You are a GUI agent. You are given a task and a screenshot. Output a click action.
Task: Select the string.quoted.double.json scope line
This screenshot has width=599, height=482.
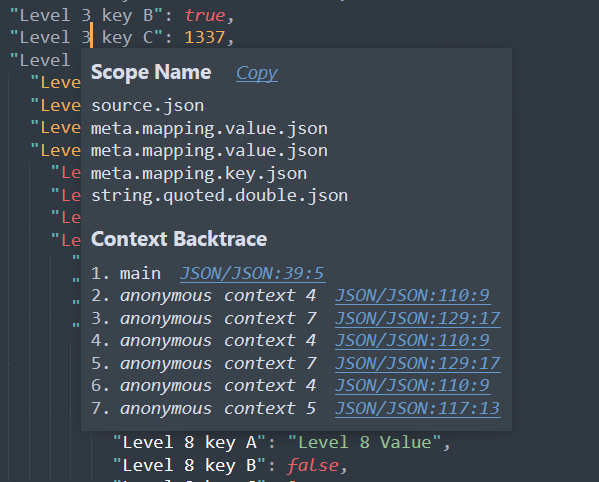coord(219,196)
